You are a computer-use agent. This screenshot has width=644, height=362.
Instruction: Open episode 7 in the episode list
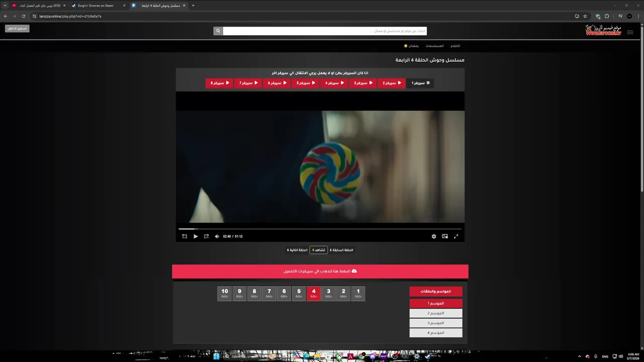point(269,294)
